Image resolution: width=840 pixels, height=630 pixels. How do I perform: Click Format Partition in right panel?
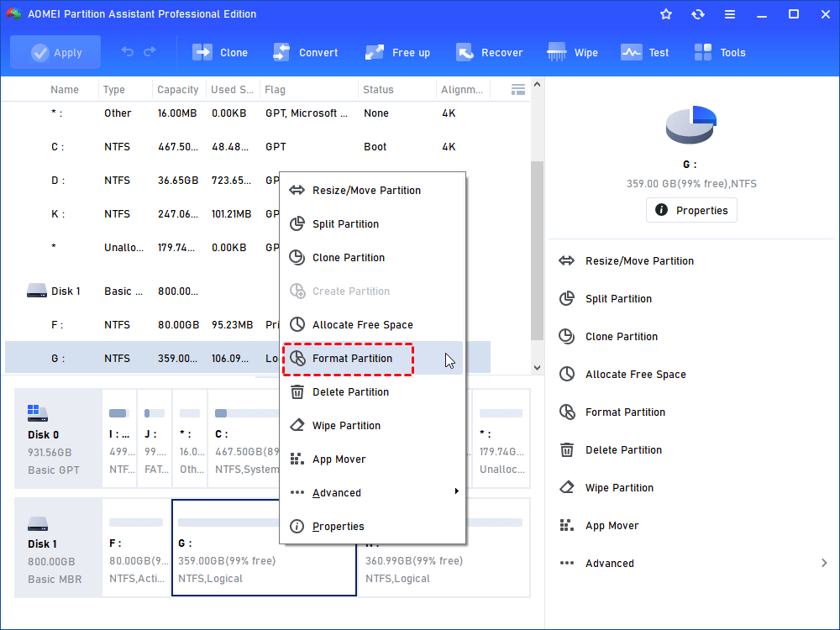tap(612, 412)
